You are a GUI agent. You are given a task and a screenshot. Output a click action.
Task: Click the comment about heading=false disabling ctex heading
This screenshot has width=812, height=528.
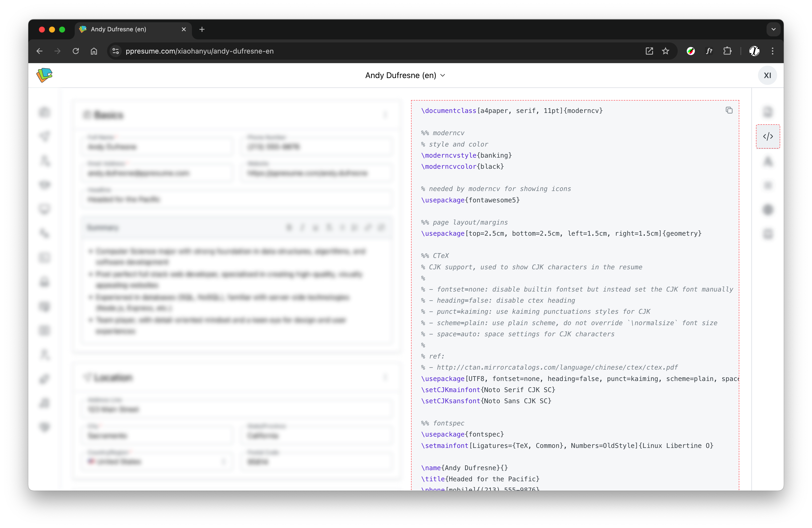(x=498, y=300)
